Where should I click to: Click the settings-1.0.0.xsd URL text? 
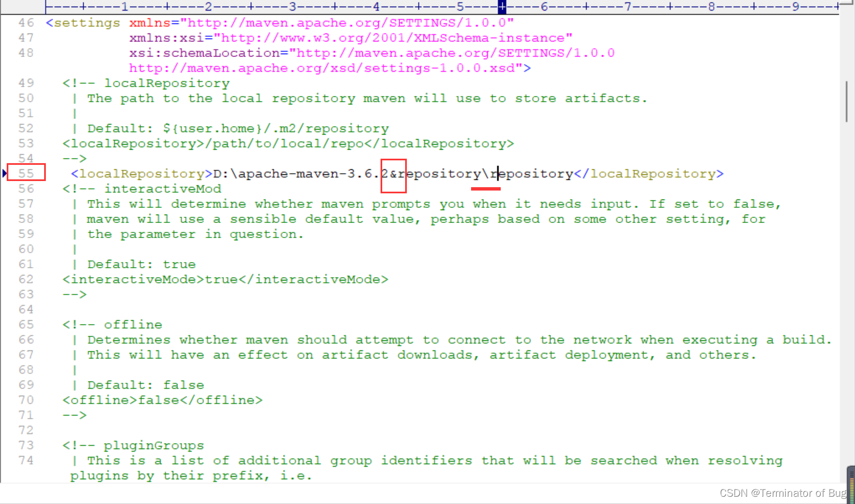326,68
